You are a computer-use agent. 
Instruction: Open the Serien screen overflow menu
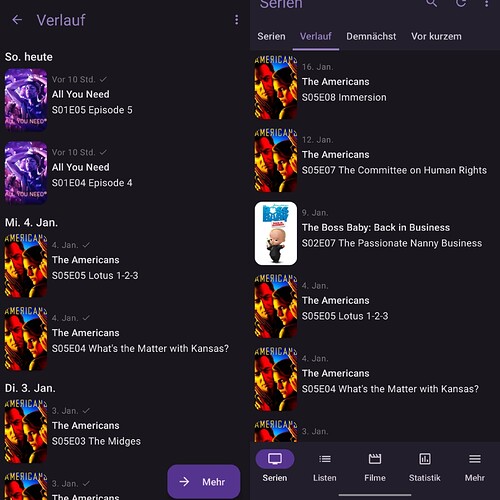point(487,3)
